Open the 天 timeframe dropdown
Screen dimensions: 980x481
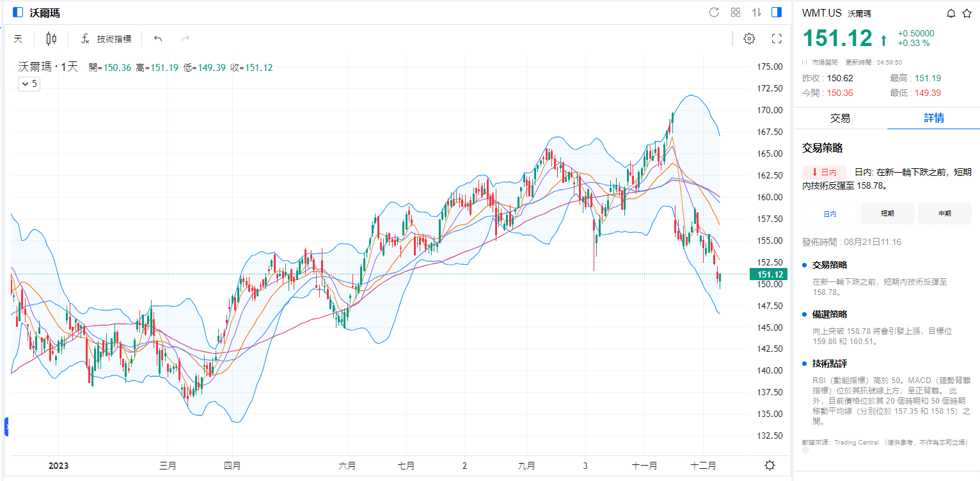(18, 39)
